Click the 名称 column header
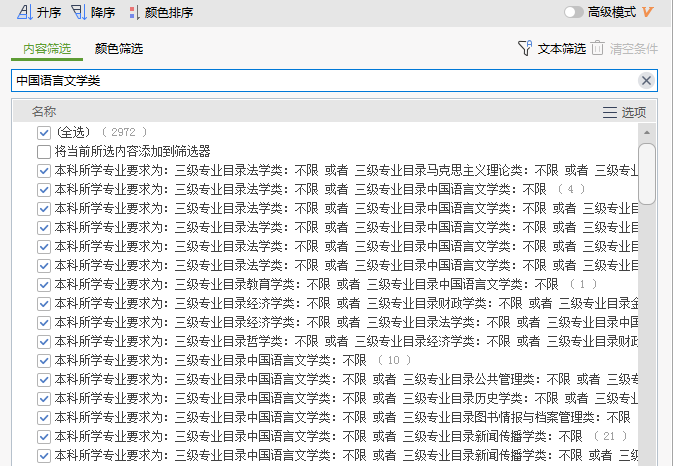The image size is (673, 466). [44, 112]
